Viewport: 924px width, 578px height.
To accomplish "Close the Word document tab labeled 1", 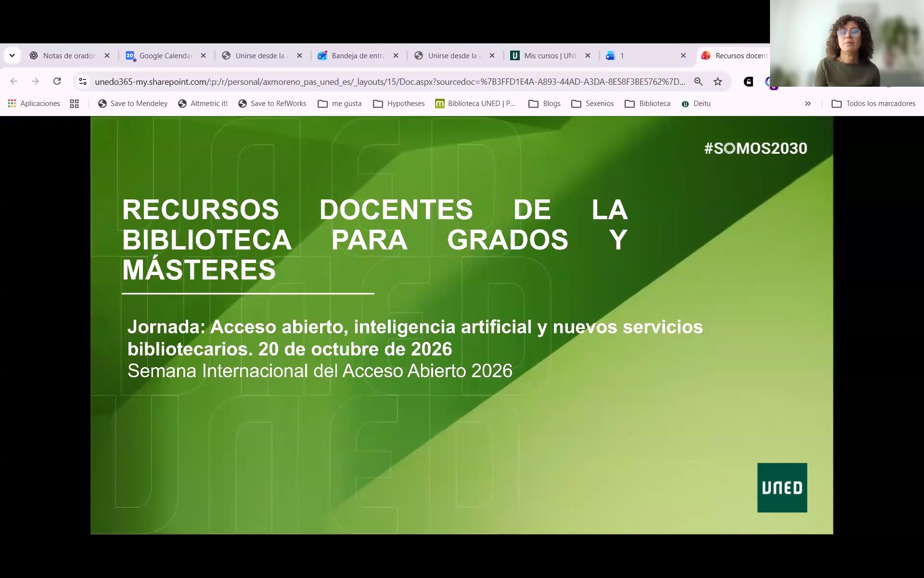I will tap(683, 55).
